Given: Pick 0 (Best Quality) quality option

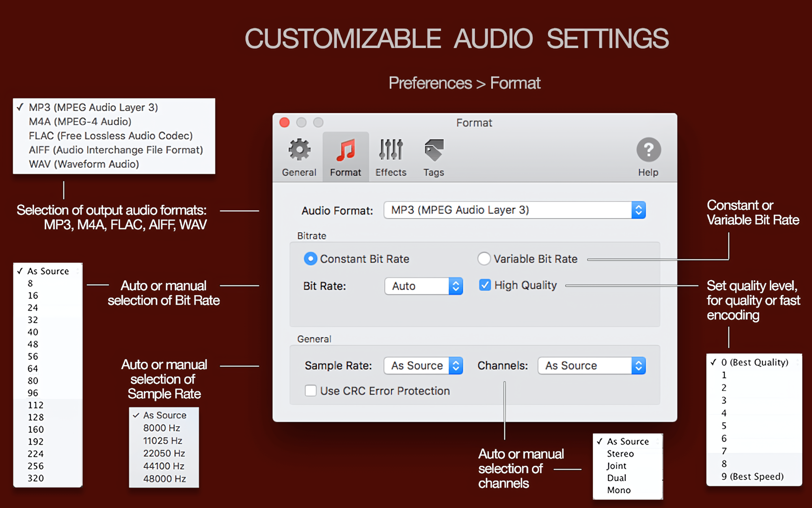Looking at the screenshot, I should coord(754,362).
